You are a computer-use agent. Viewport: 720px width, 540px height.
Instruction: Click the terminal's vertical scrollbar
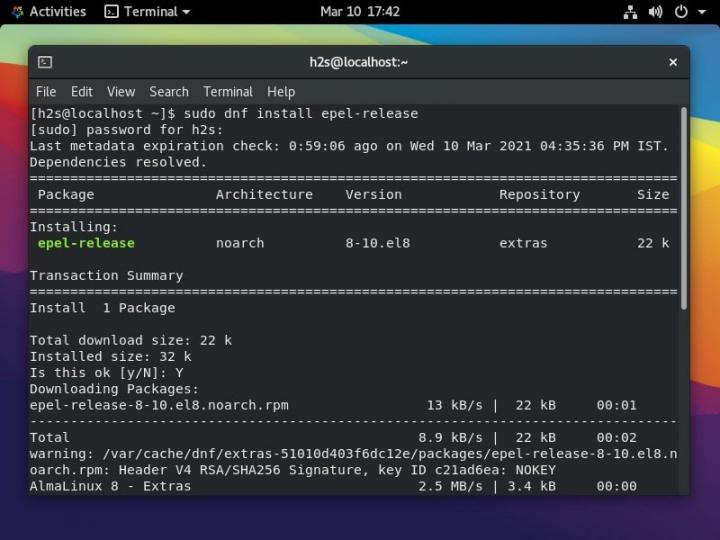pyautogui.click(x=684, y=208)
